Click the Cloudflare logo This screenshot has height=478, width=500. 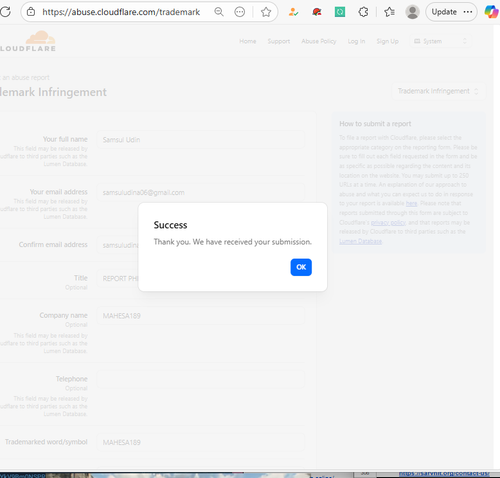click(x=28, y=41)
